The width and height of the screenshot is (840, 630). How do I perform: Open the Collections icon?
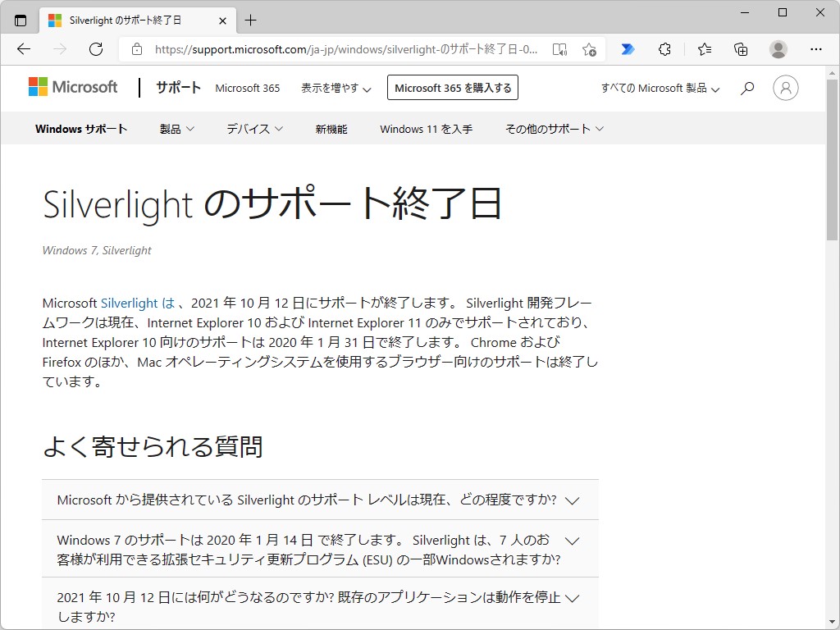(x=741, y=49)
